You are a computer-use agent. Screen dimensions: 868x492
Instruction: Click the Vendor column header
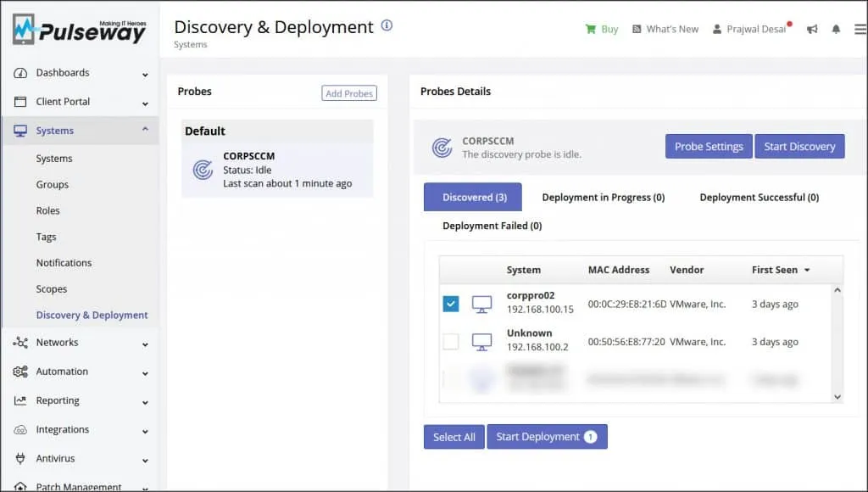687,270
